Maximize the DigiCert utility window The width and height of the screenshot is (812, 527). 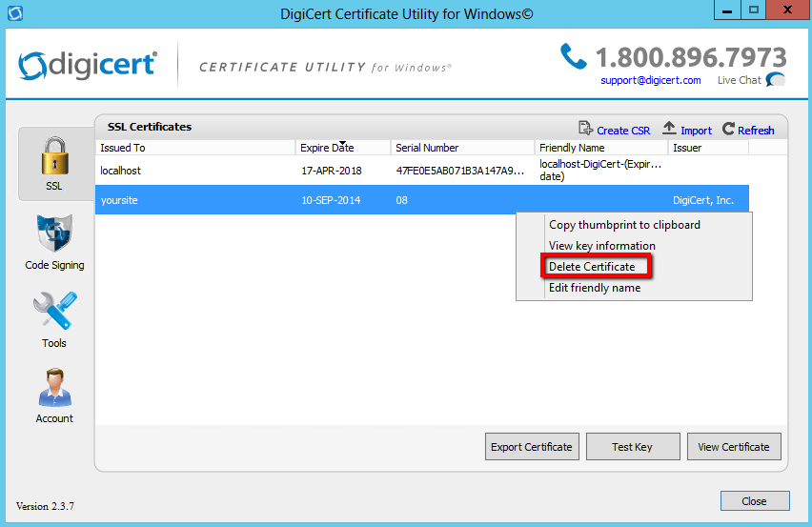[754, 10]
